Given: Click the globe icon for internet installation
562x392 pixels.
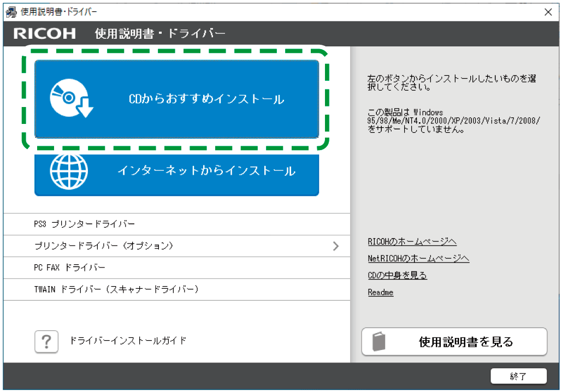Looking at the screenshot, I should coord(67,175).
